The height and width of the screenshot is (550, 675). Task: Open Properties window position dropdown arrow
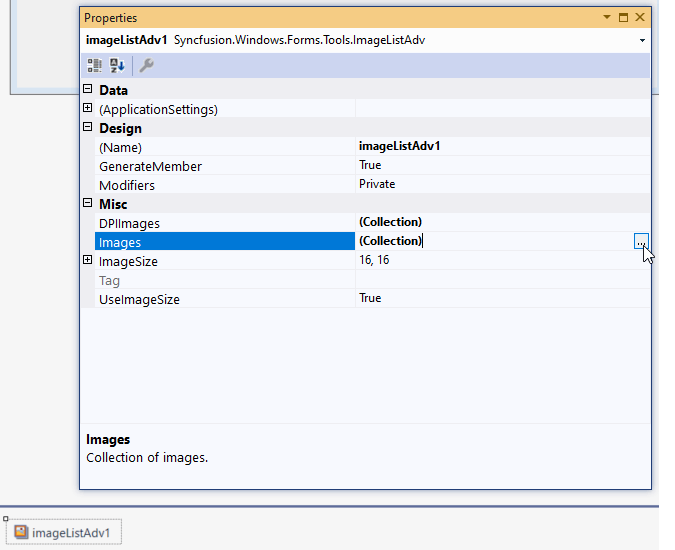click(607, 17)
